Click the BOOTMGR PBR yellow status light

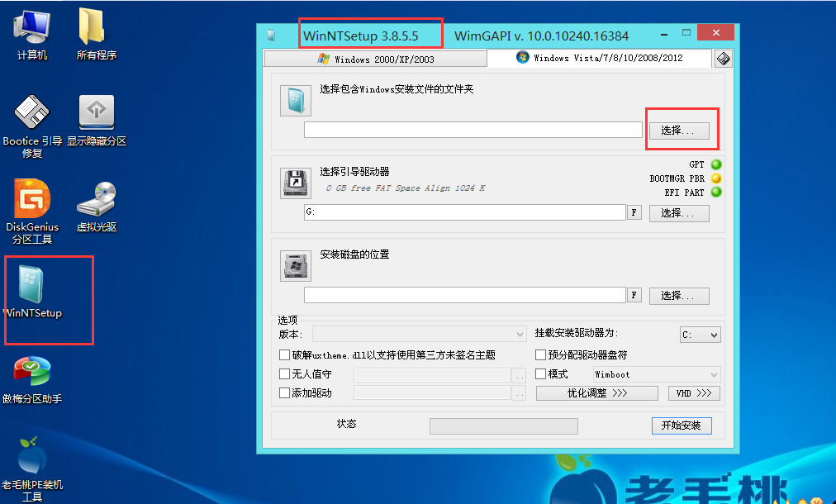tap(716, 178)
